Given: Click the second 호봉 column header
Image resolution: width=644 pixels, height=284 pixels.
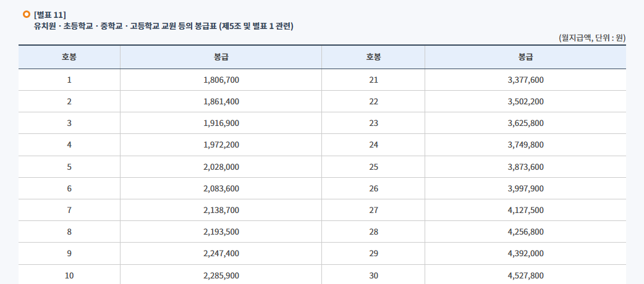Looking at the screenshot, I should (373, 57).
